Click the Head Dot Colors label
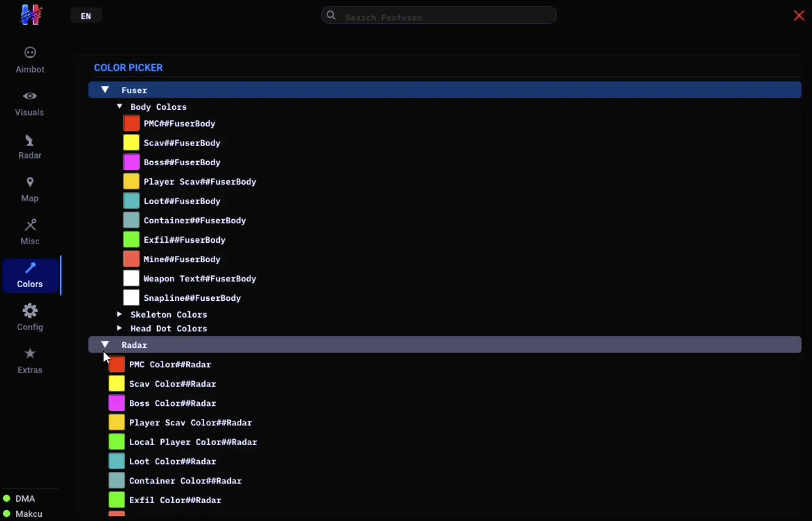Screen dimensions: 812x521 pos(169,329)
